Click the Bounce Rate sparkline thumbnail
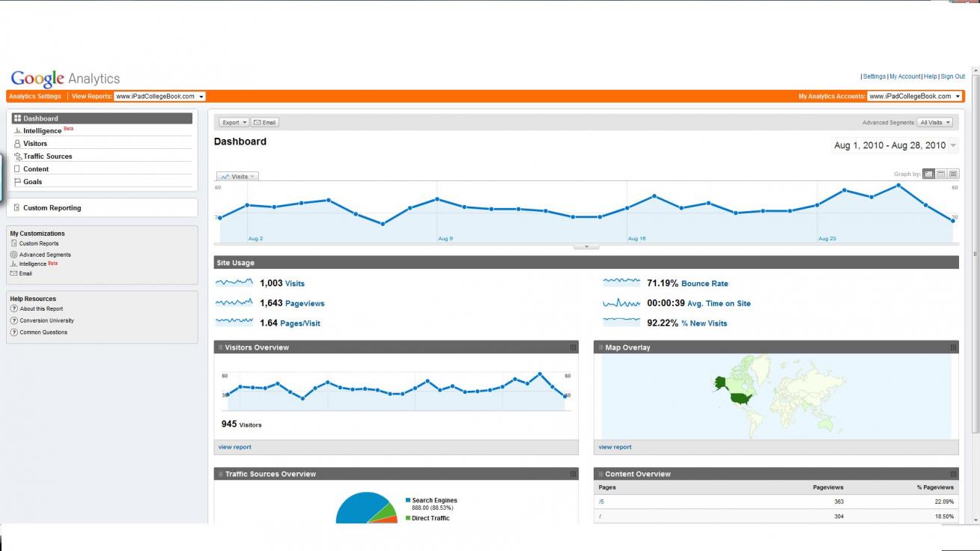Viewport: 980px width, 551px height. pos(621,282)
